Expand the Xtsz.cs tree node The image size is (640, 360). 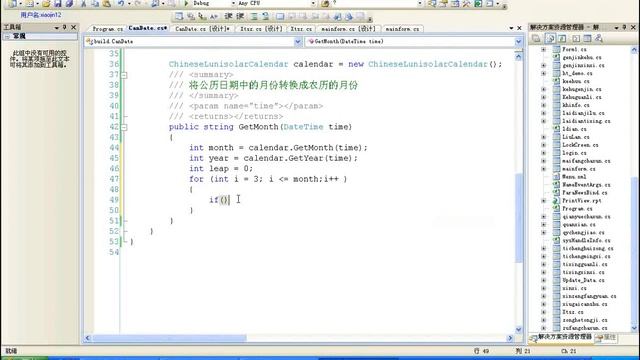pyautogui.click(x=543, y=312)
